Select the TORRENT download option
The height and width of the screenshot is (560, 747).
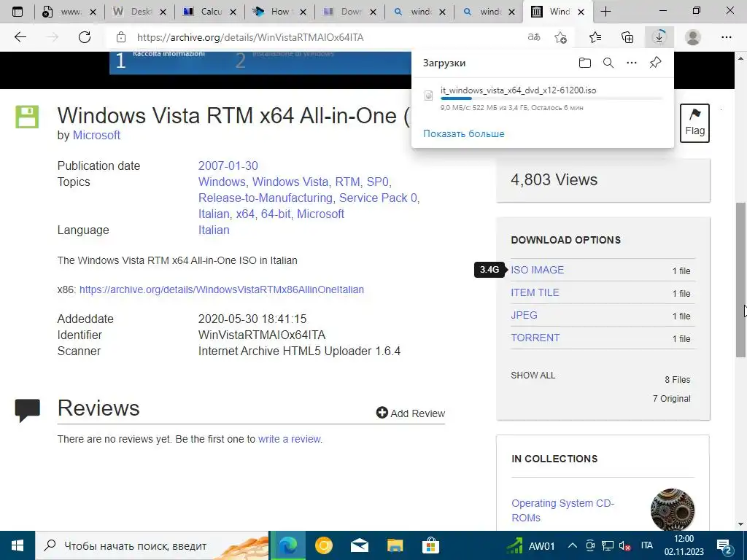[535, 338]
